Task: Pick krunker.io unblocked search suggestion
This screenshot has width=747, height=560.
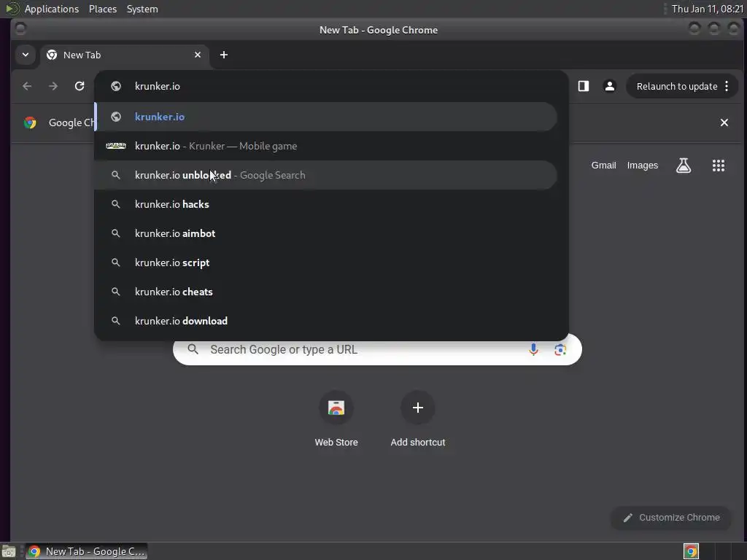Action: click(x=326, y=175)
